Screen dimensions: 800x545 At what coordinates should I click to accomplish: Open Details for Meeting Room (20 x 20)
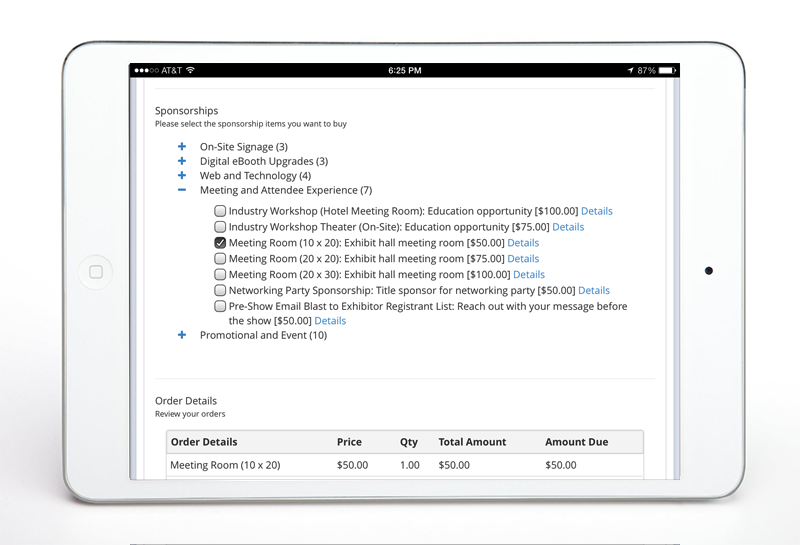(x=523, y=259)
